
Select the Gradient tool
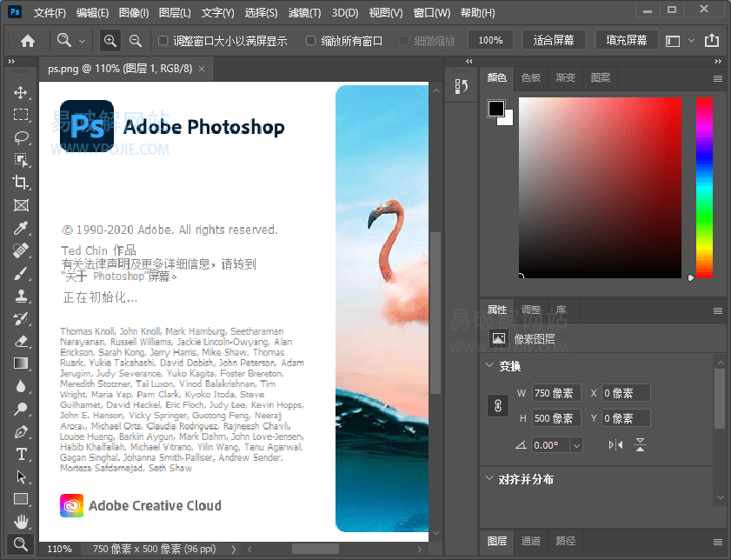[21, 363]
